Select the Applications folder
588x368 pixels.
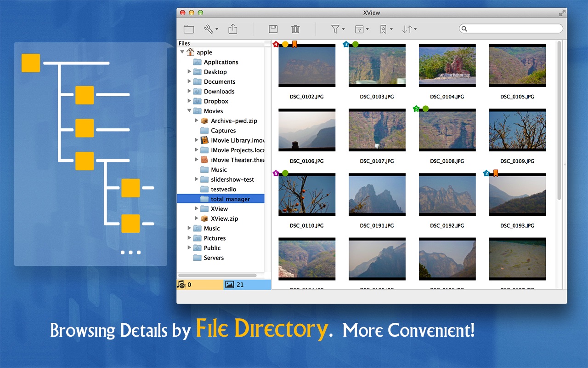click(x=220, y=62)
